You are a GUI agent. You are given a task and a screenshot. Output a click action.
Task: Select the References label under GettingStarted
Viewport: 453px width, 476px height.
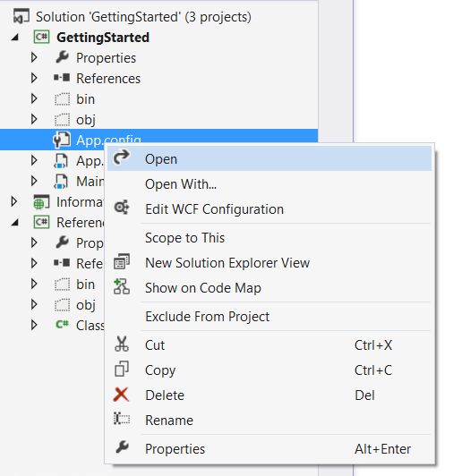(x=108, y=79)
